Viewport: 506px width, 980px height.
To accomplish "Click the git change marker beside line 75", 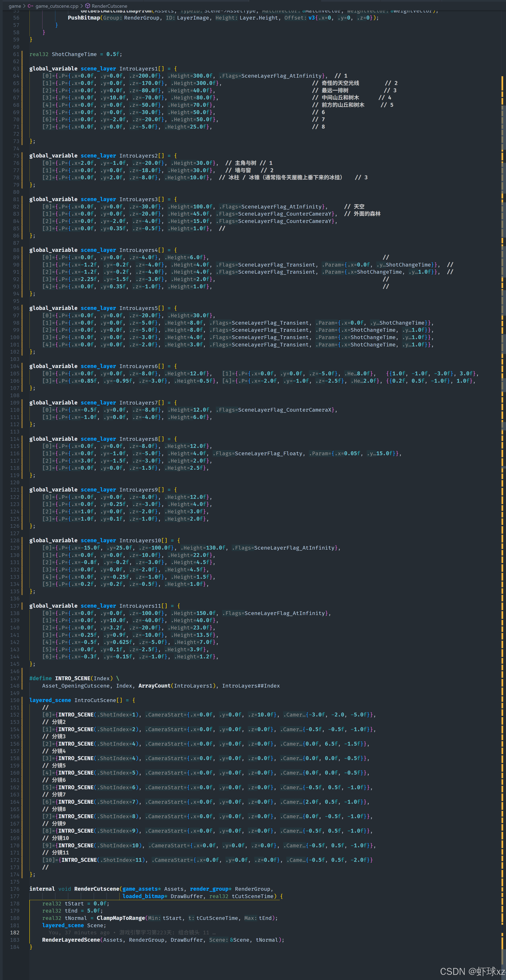I will pyautogui.click(x=22, y=156).
